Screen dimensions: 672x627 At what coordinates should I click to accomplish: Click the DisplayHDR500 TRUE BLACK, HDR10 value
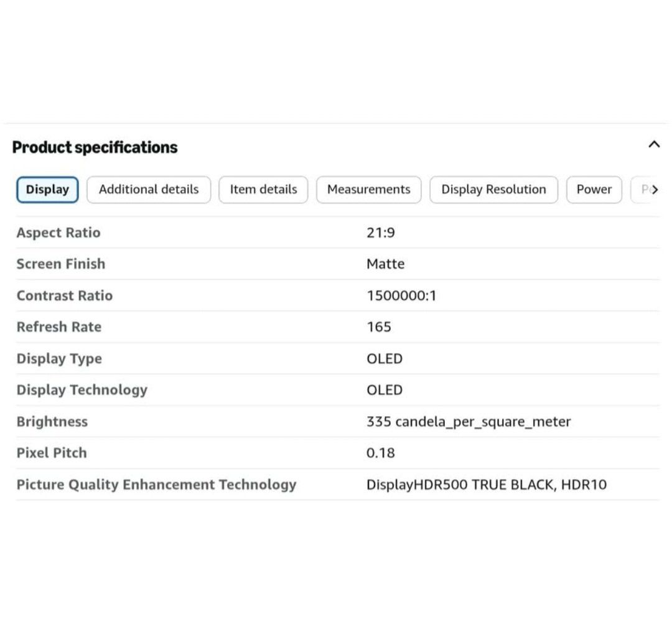pos(487,485)
